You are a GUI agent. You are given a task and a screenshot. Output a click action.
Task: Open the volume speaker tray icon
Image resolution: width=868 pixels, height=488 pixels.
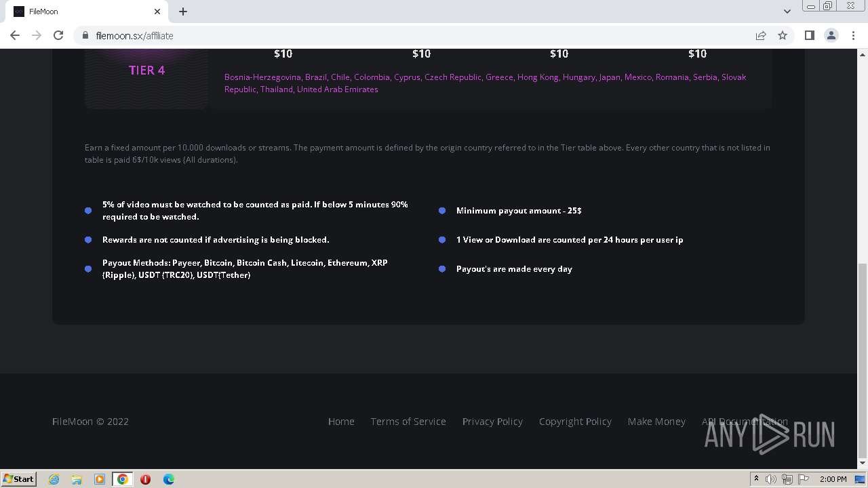point(771,479)
